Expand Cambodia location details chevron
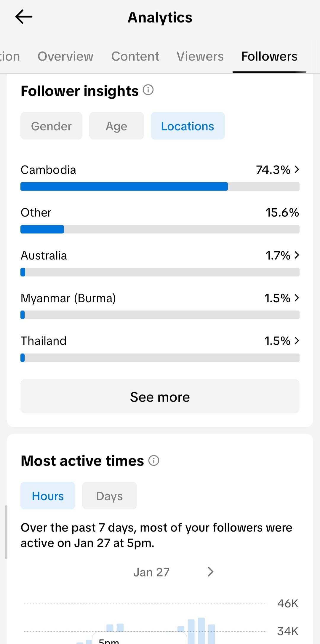This screenshot has height=644, width=320. tap(297, 170)
